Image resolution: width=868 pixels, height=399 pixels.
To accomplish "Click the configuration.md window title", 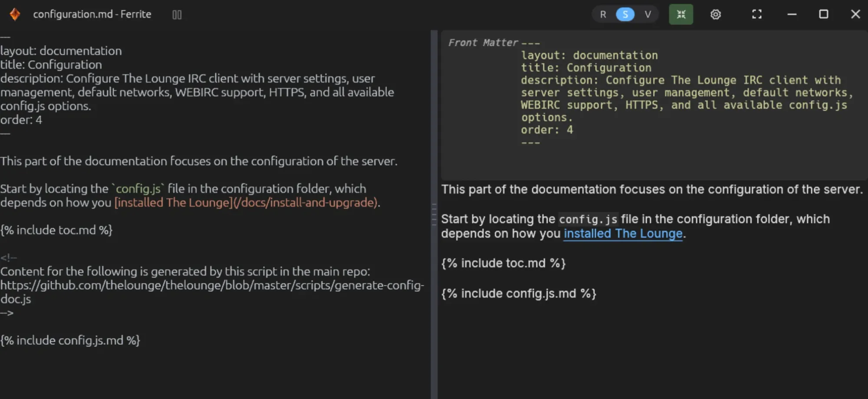I will [92, 14].
